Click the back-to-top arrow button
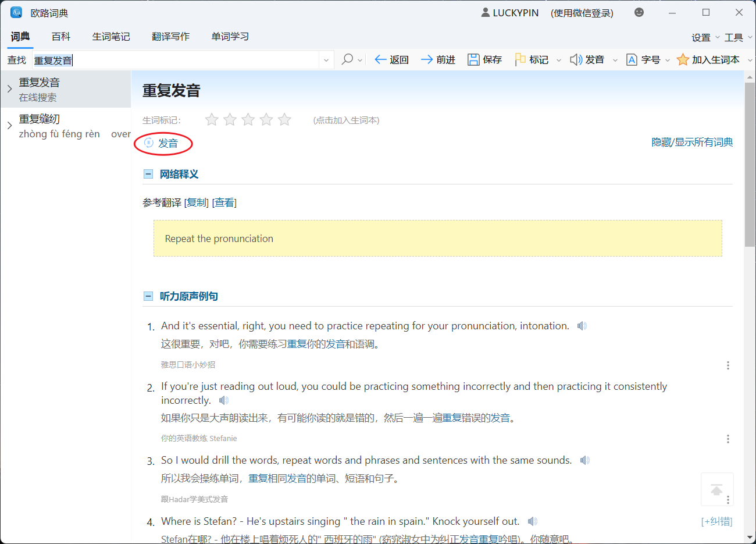 (x=716, y=489)
